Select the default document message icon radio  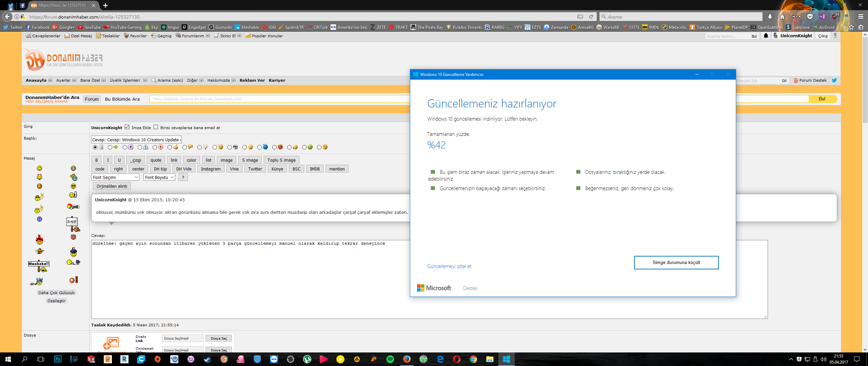[x=95, y=147]
